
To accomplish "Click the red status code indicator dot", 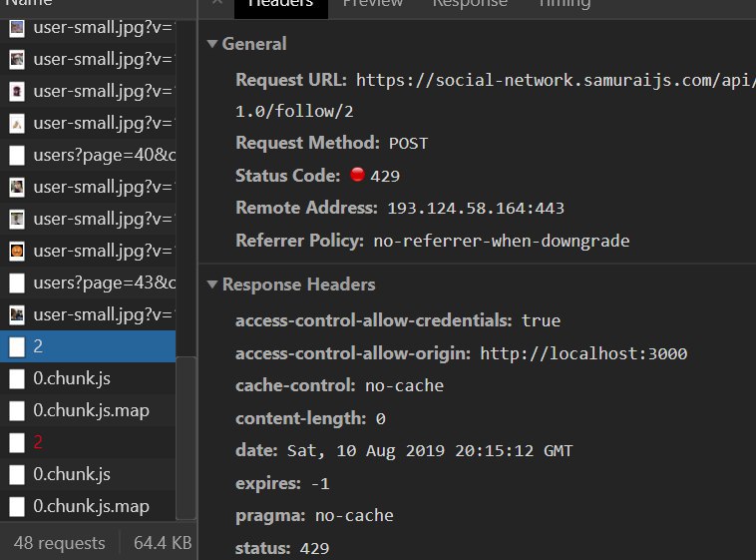I will [358, 176].
